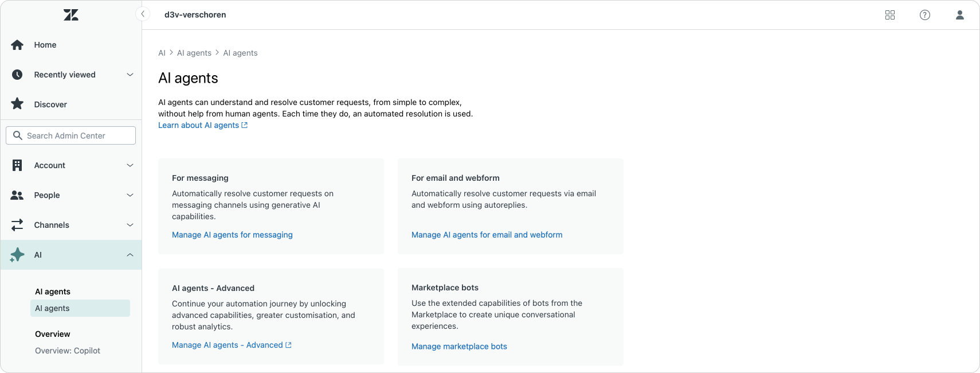Focus the Search Admin Center field
980x373 pixels.
point(71,135)
